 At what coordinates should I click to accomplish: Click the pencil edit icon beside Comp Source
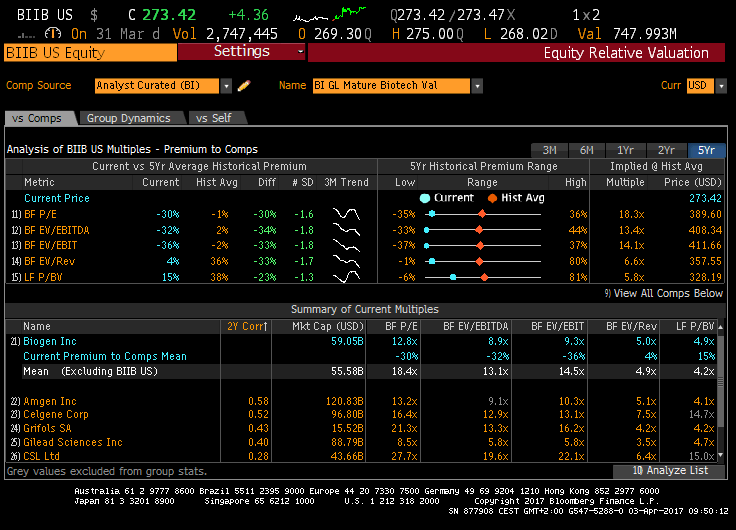[244, 86]
